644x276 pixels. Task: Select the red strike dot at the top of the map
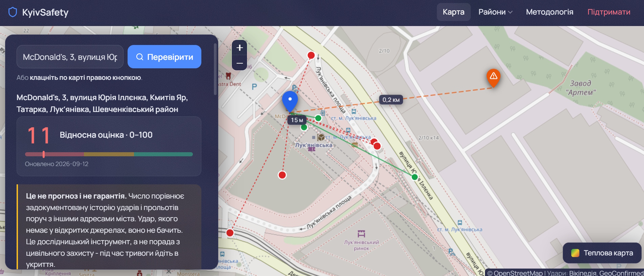tap(311, 55)
